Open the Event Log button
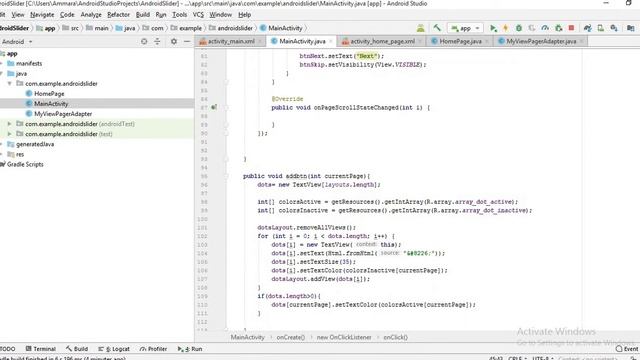 pos(627,349)
